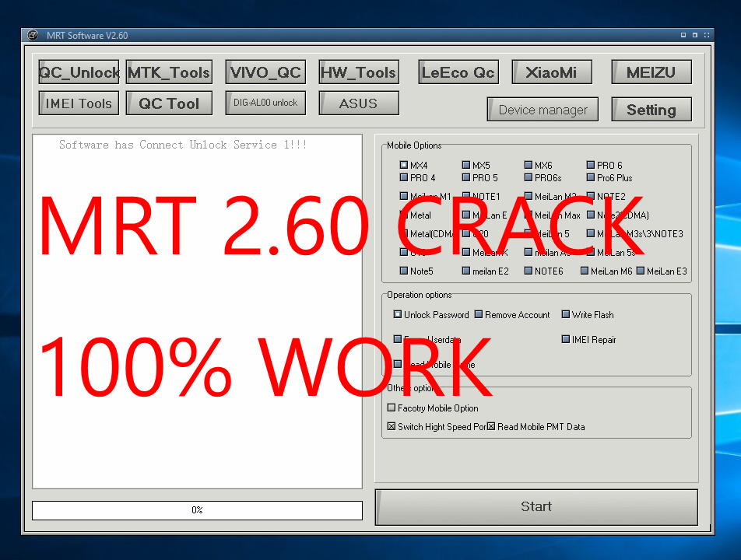Check the meilan E2 option

(466, 271)
